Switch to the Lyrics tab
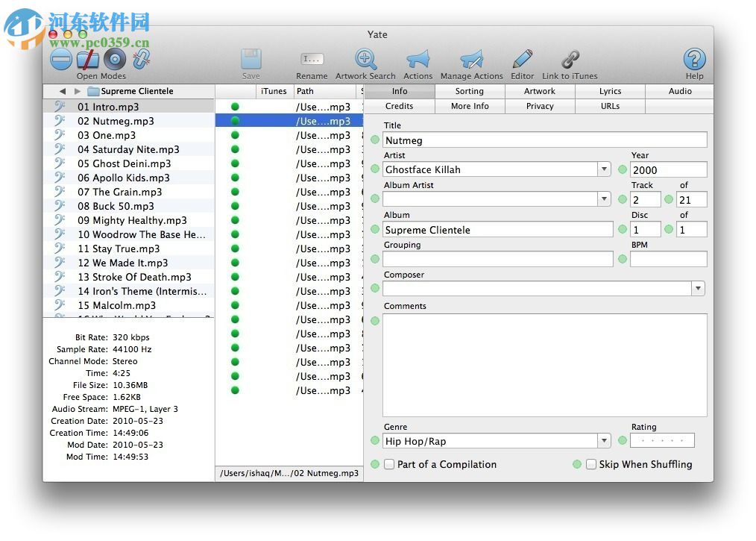The width and height of the screenshot is (756, 541). click(x=610, y=91)
